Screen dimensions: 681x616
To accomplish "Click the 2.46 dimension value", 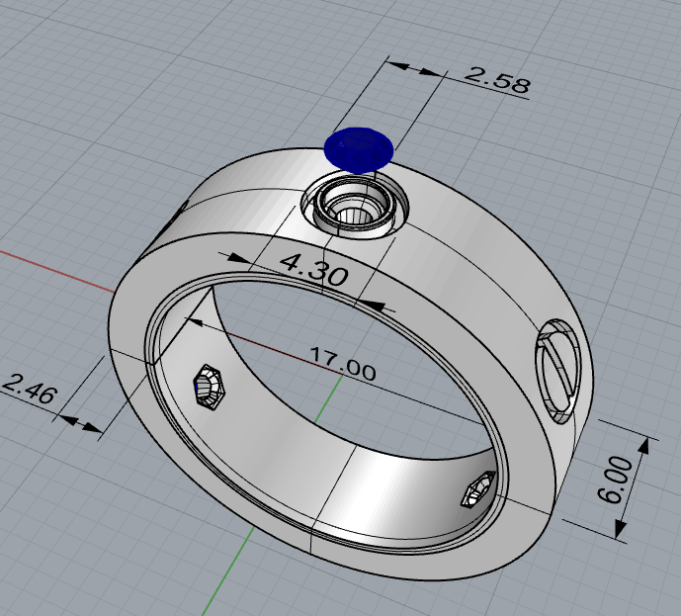I will point(30,389).
